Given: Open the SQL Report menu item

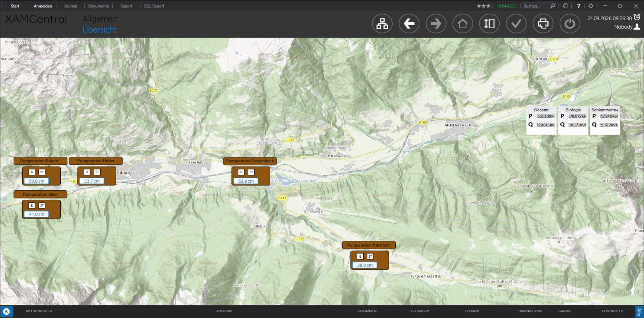Looking at the screenshot, I should click(154, 6).
